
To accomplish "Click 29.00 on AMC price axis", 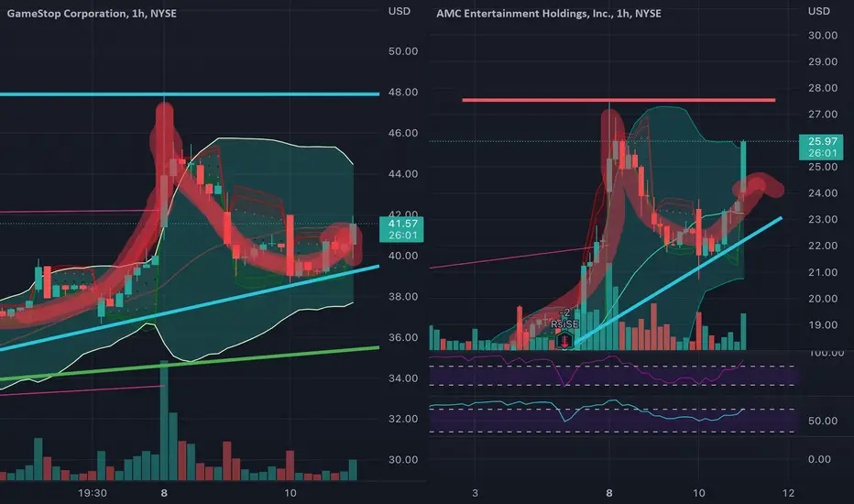I will pos(823,61).
